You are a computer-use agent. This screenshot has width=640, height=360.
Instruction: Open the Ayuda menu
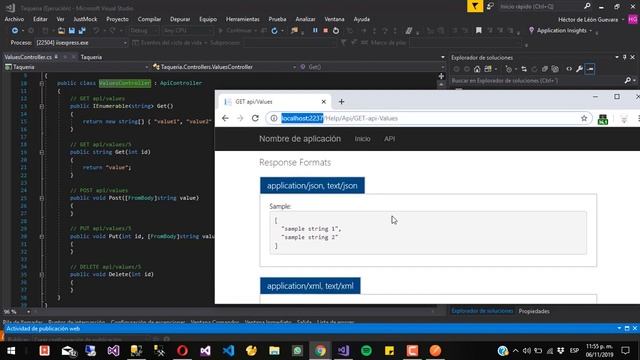click(x=362, y=19)
